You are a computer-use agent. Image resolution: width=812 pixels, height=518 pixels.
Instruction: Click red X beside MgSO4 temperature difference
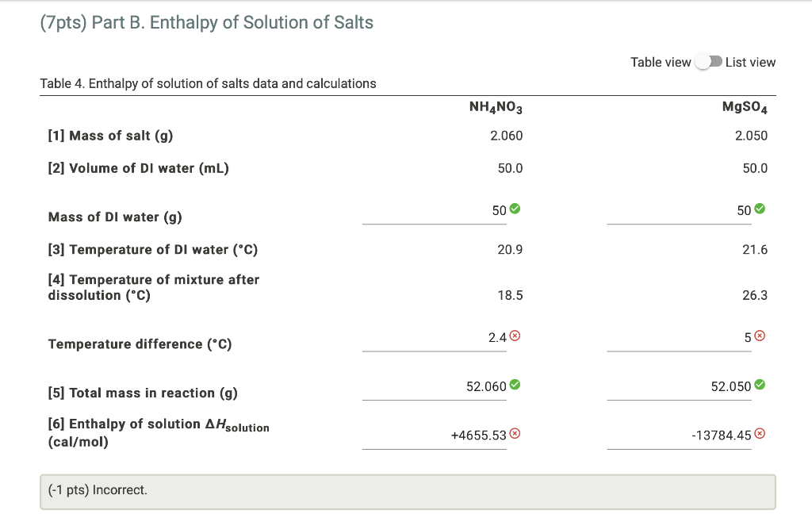760,337
